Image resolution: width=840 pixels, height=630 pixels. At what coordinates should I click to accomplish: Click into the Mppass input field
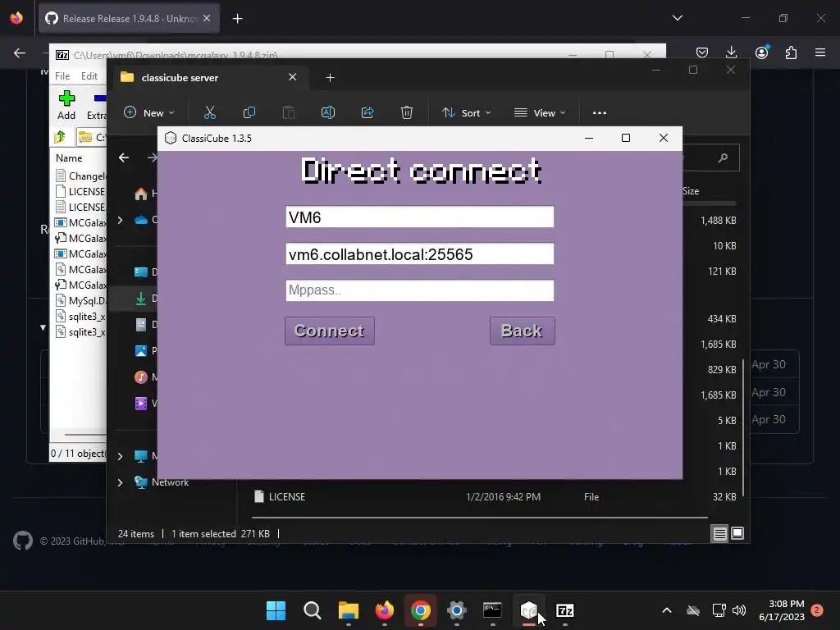point(419,290)
